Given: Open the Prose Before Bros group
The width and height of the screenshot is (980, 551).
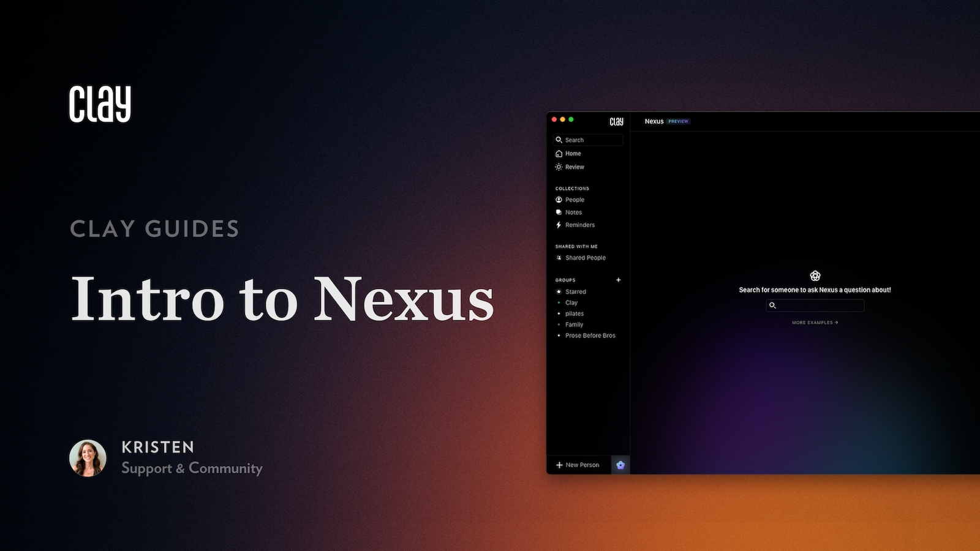Looking at the screenshot, I should (x=590, y=336).
